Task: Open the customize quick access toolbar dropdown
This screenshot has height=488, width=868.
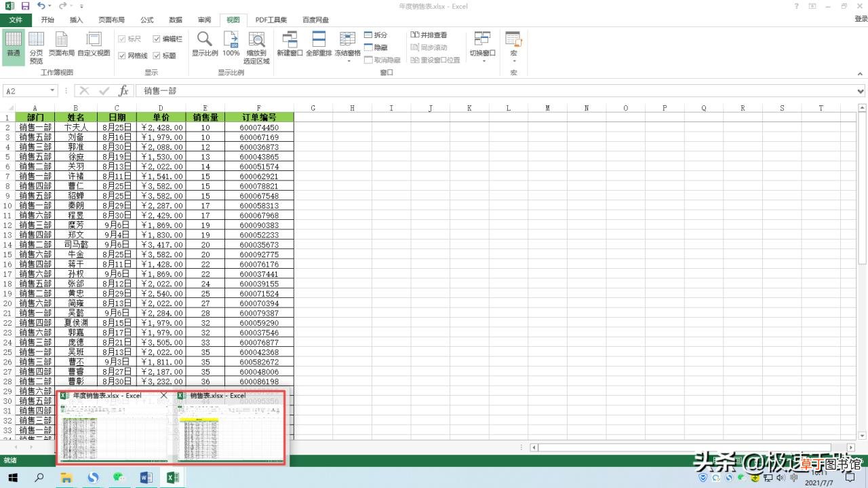Action: [82, 6]
